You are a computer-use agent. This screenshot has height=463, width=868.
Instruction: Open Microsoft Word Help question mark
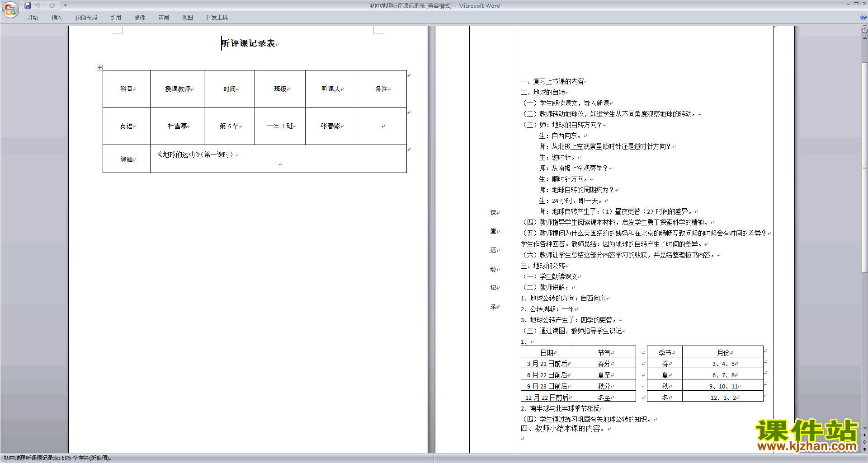pyautogui.click(x=863, y=17)
